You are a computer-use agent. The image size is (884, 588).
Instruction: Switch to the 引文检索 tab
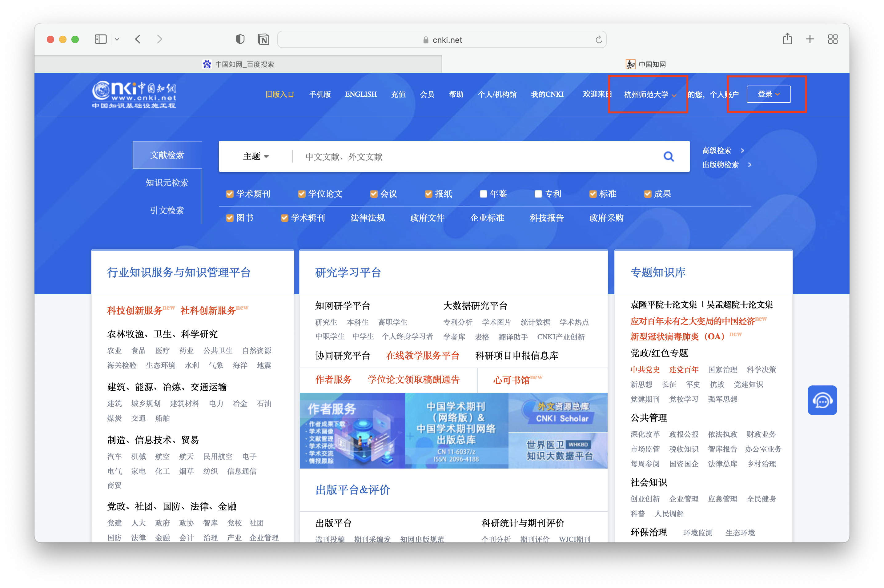(167, 210)
